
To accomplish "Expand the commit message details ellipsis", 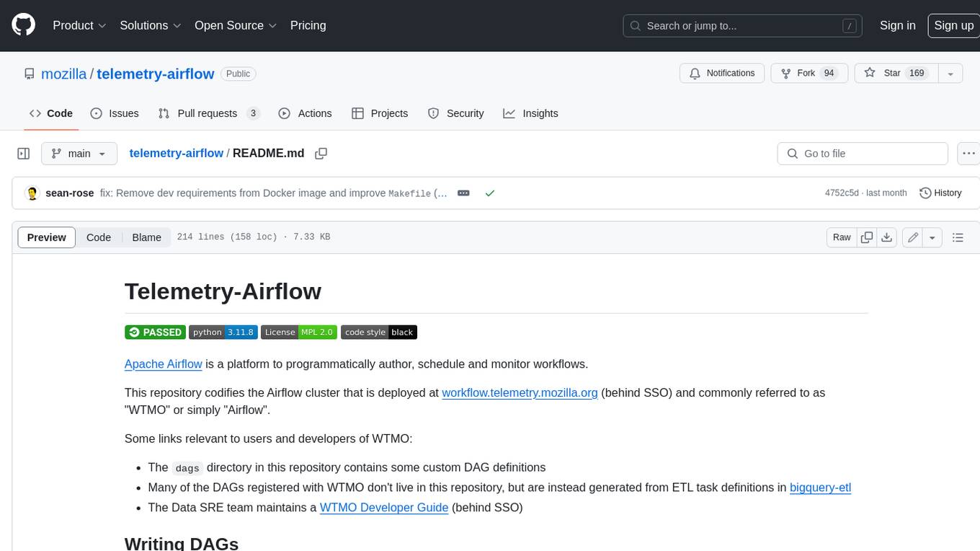I will [x=464, y=193].
